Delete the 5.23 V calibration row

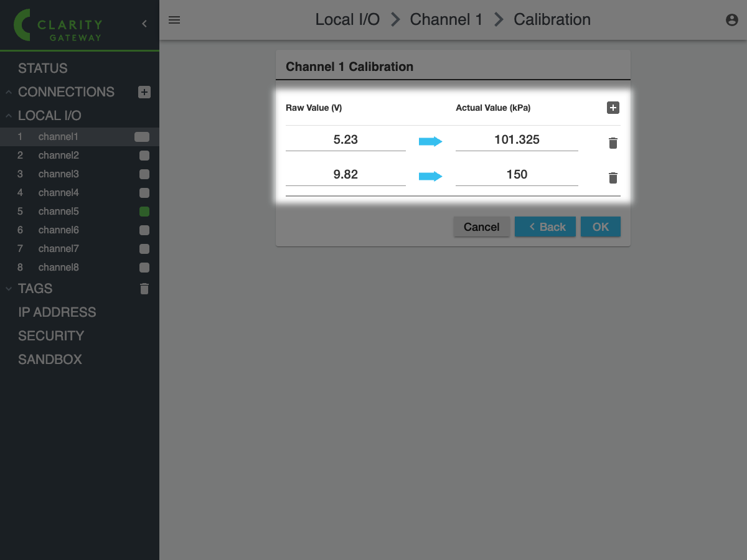click(613, 143)
